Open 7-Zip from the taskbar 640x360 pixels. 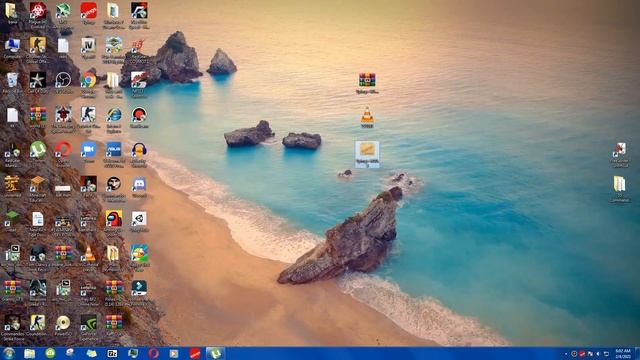(112, 353)
